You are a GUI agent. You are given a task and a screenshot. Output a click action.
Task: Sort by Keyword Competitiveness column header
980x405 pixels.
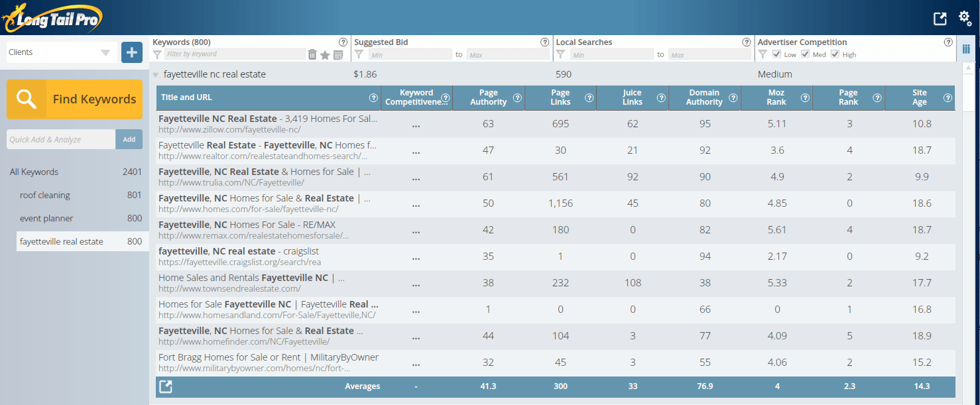[416, 97]
